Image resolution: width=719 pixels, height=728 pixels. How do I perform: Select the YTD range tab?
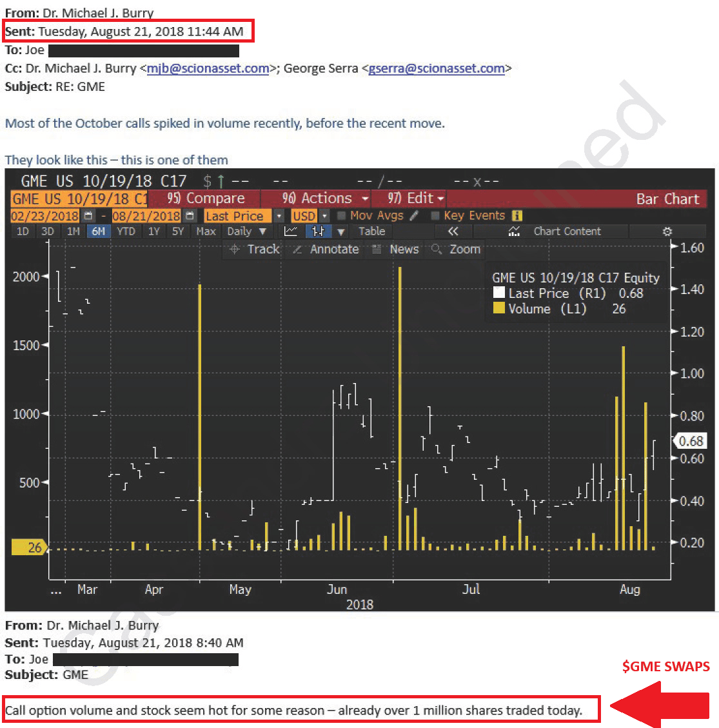pos(126,231)
